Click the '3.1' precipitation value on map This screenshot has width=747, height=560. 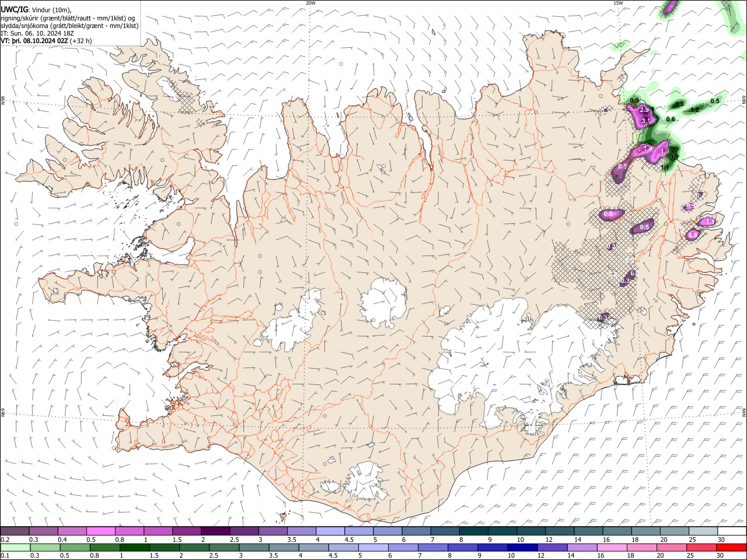click(645, 121)
